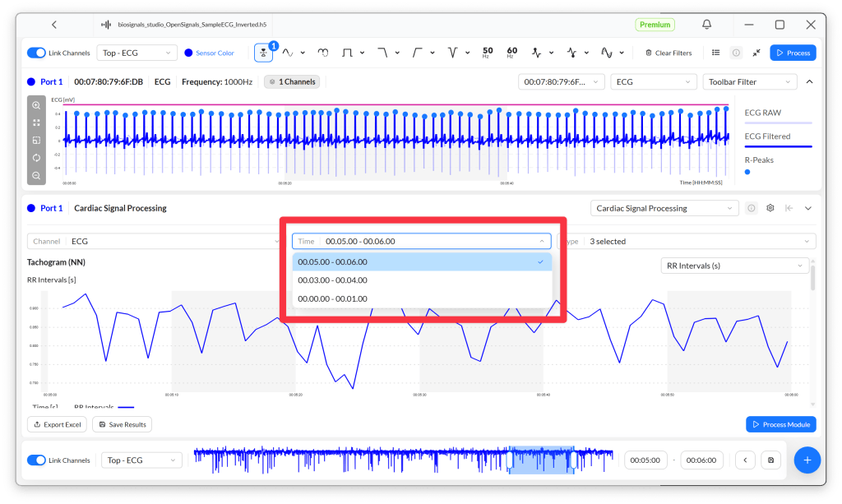This screenshot has width=842, height=504.
Task: Fit the ECG chart to full view
Action: pyautogui.click(x=36, y=123)
